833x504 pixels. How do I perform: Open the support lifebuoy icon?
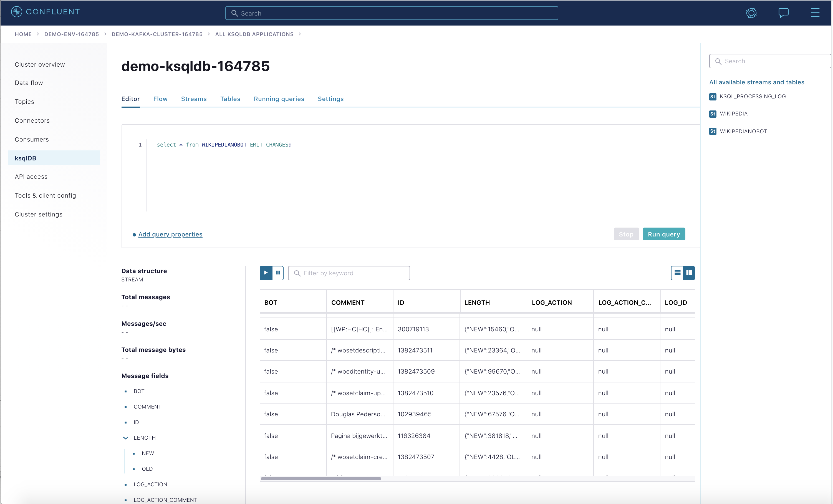point(751,13)
